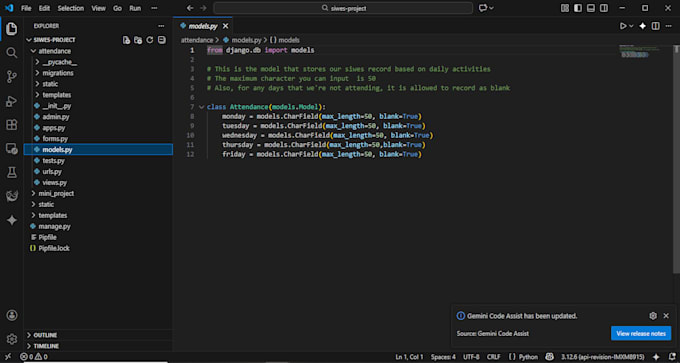
Task: Close the models.py editor tab
Action: pyautogui.click(x=225, y=26)
